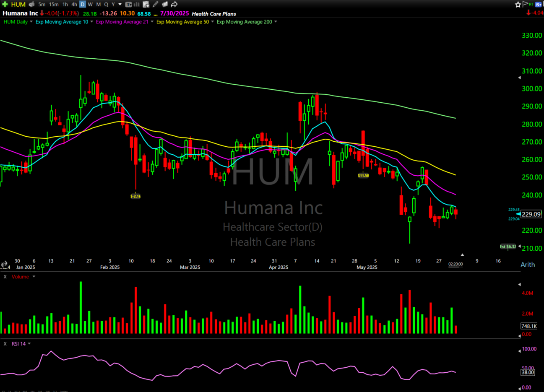Click the folders templates icon
The image size is (544, 392).
(x=165, y=4)
